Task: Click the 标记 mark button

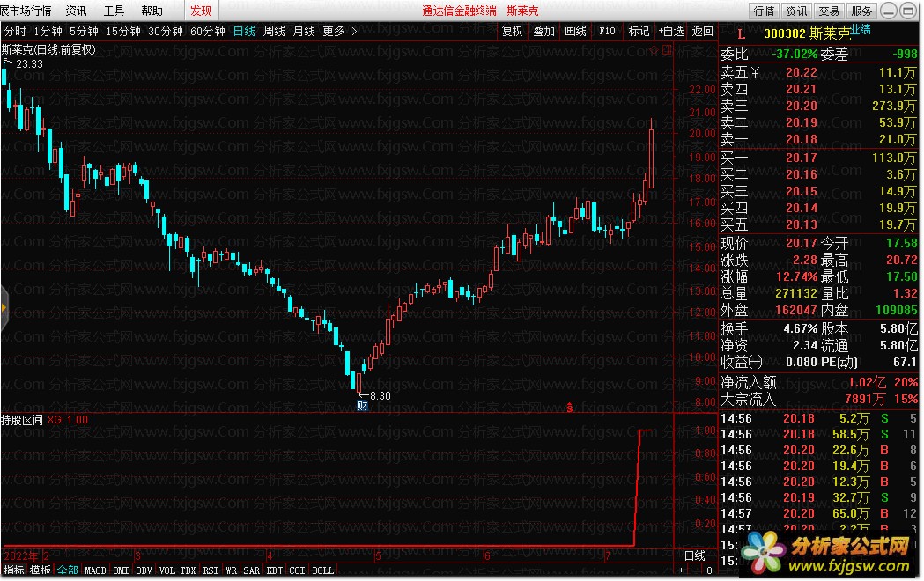Action: pos(639,31)
